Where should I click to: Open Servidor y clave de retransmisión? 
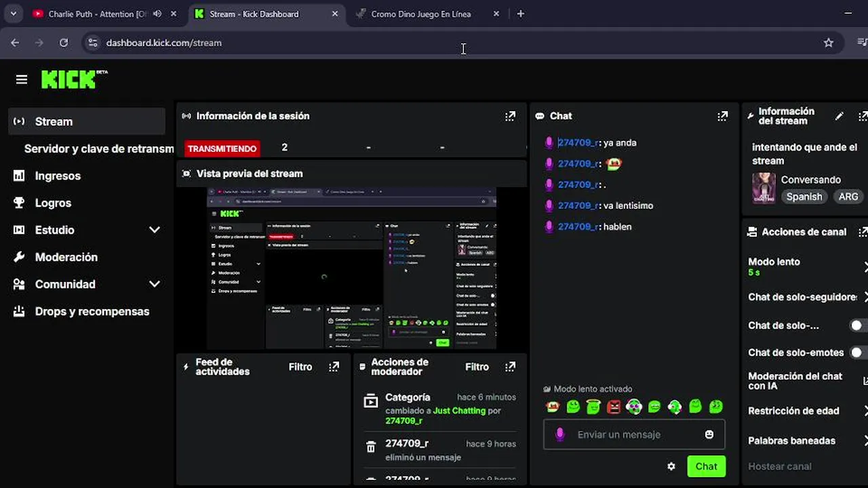[x=99, y=148]
